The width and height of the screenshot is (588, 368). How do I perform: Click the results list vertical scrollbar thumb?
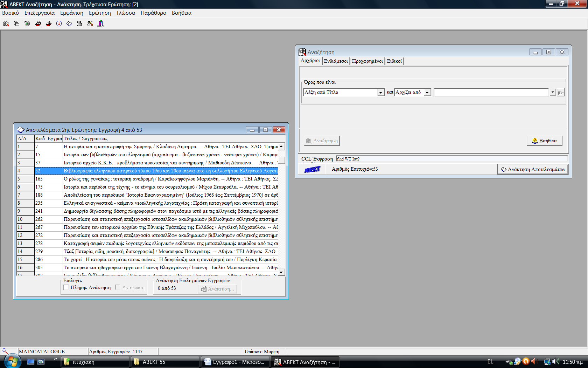click(x=281, y=160)
